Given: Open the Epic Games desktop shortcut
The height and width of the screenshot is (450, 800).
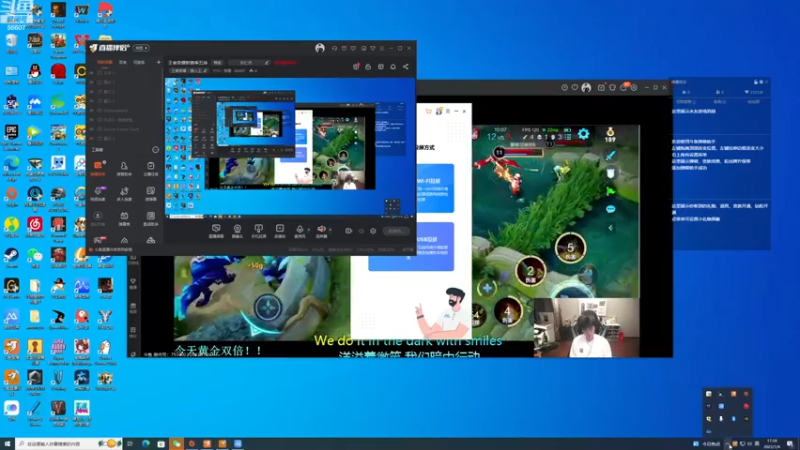Looking at the screenshot, I should (x=11, y=135).
